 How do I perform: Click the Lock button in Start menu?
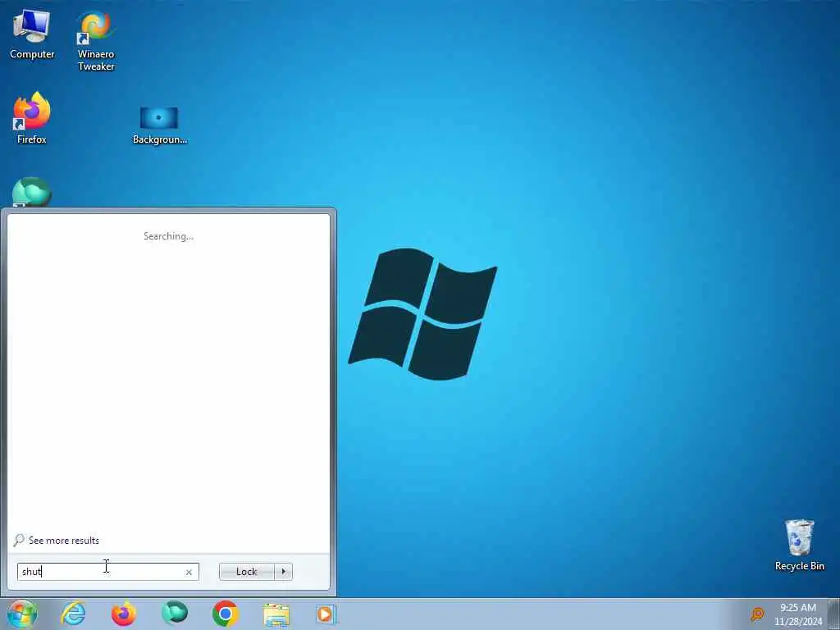246,572
